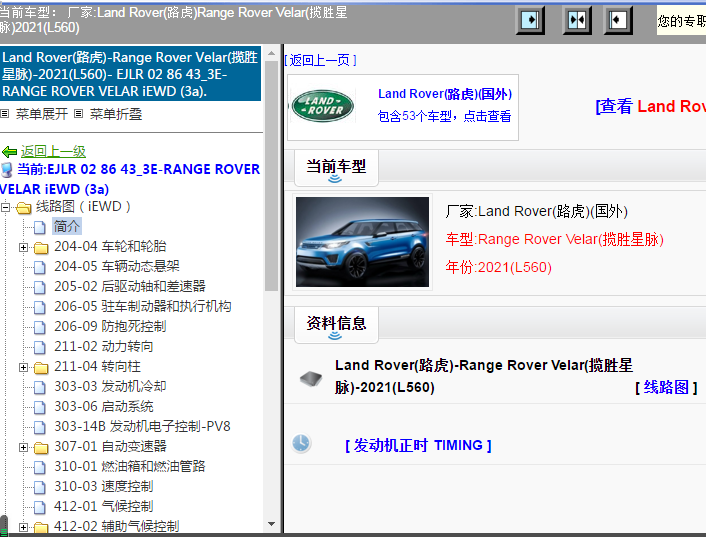Select 303-06 启动系统 entry
The height and width of the screenshot is (537, 706).
(104, 406)
